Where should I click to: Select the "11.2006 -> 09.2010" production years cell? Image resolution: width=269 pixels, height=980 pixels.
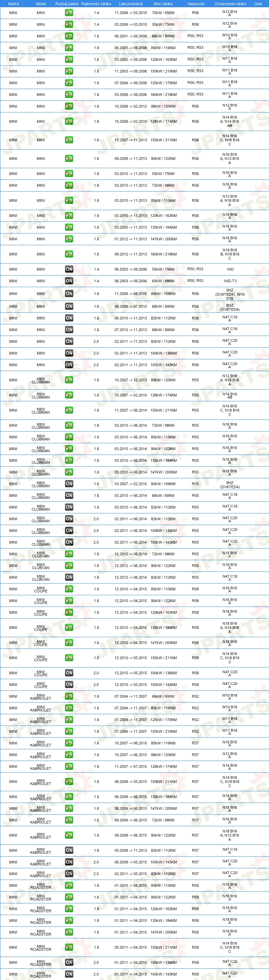click(x=130, y=294)
